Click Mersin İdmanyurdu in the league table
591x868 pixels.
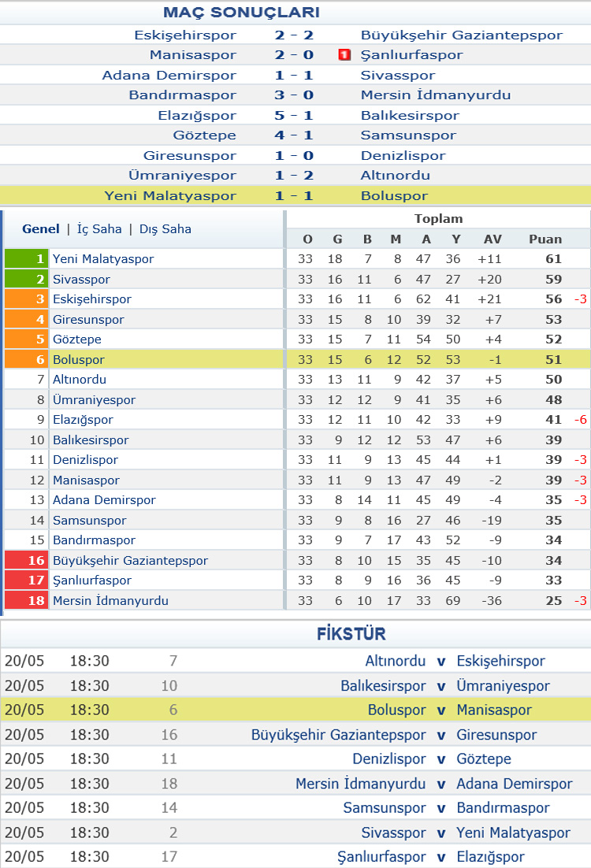110,601
